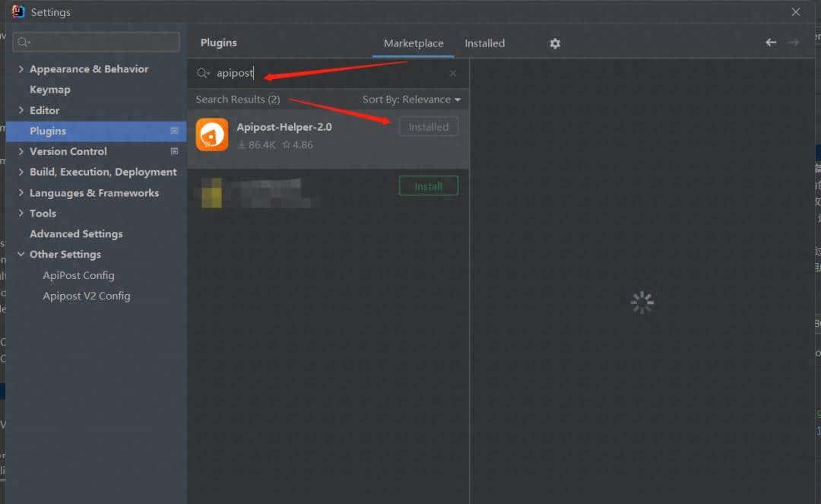Switch to the Marketplace tab

[413, 43]
